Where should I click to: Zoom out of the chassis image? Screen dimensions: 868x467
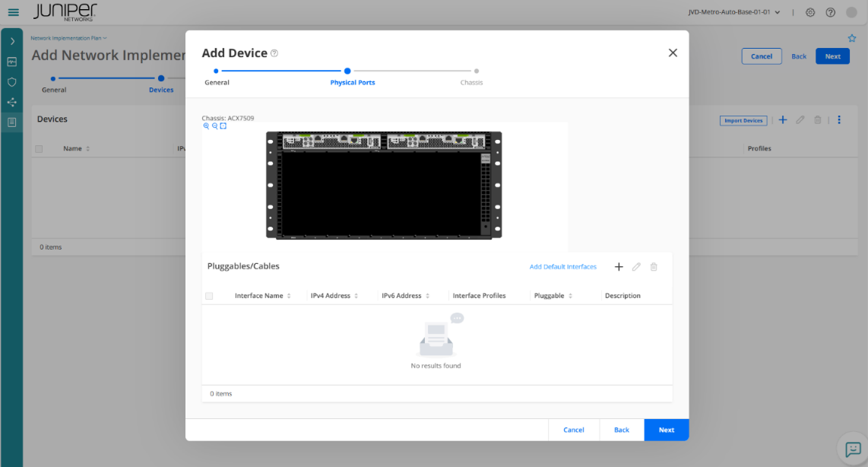(x=214, y=126)
